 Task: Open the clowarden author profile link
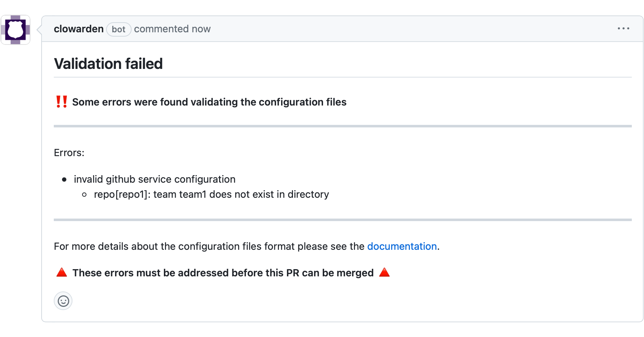(79, 29)
